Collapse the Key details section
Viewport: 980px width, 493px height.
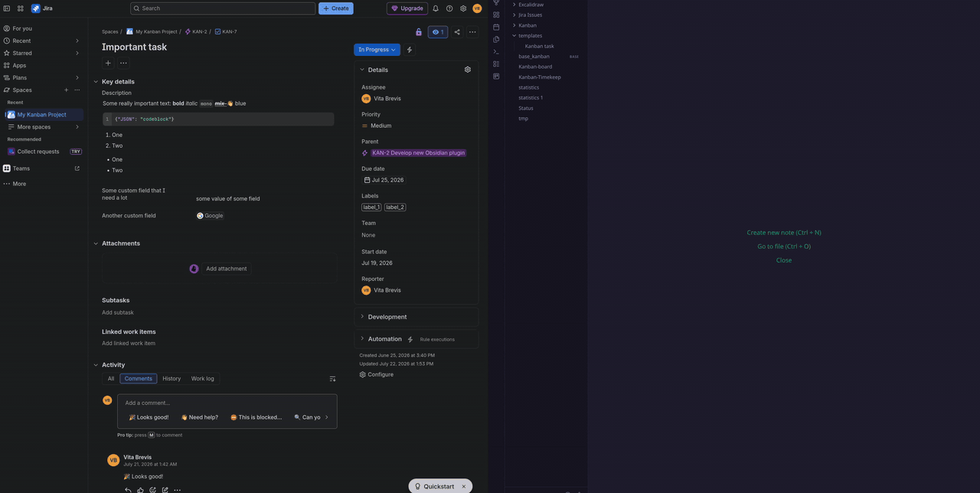pos(96,82)
